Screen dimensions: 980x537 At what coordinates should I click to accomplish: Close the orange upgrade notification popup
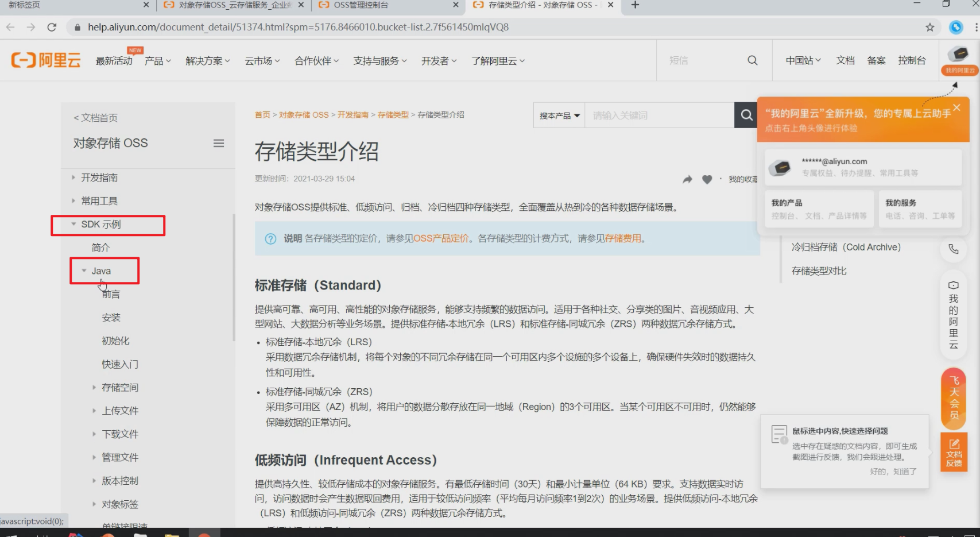pos(956,107)
